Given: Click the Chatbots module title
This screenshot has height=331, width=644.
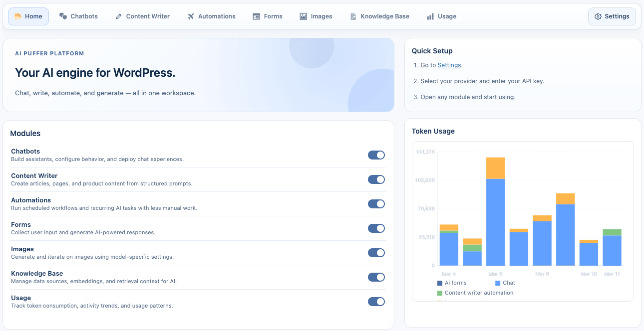Looking at the screenshot, I should [x=25, y=152].
